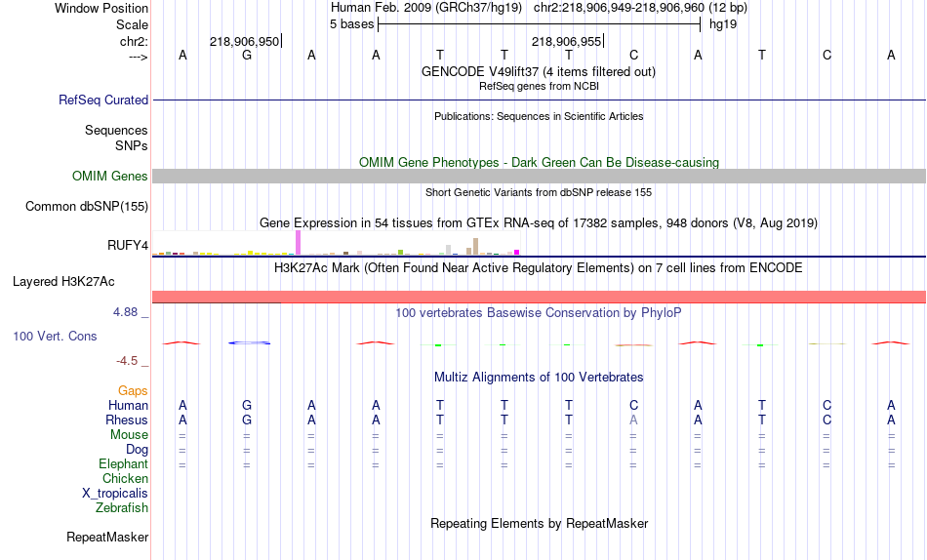Click '100 vertebrates Basewise Conservation by PhyloP' title
Image resolution: width=927 pixels, height=560 pixels.
coord(538,313)
